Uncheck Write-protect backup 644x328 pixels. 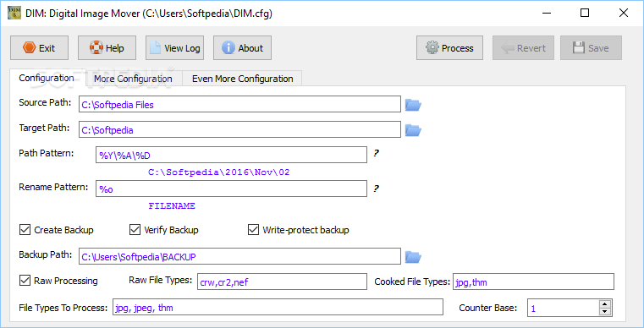click(253, 230)
